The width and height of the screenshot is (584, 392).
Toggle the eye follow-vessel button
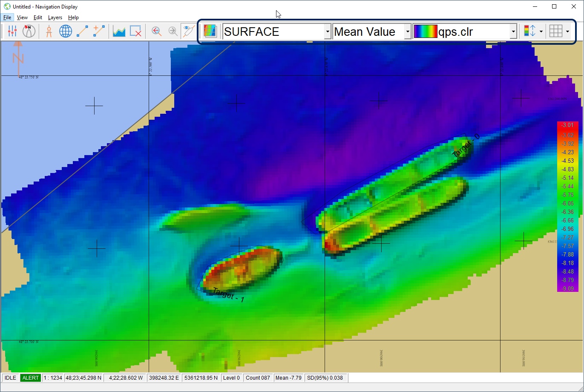point(188,31)
